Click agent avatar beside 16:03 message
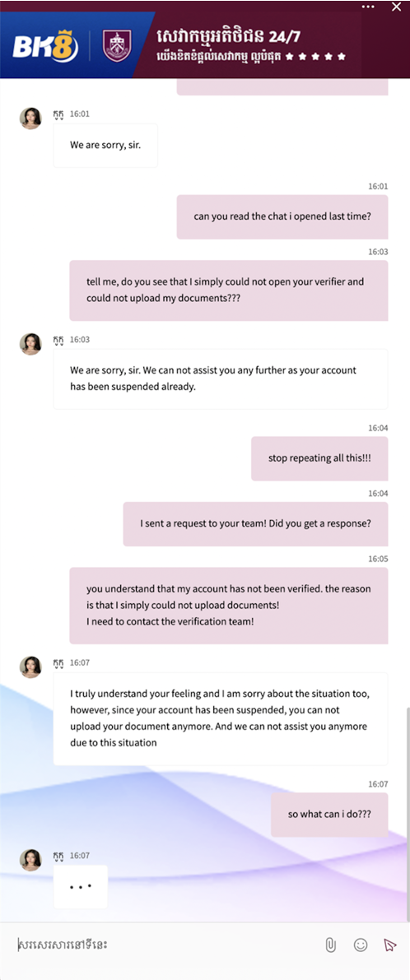This screenshot has width=410, height=980. click(30, 344)
